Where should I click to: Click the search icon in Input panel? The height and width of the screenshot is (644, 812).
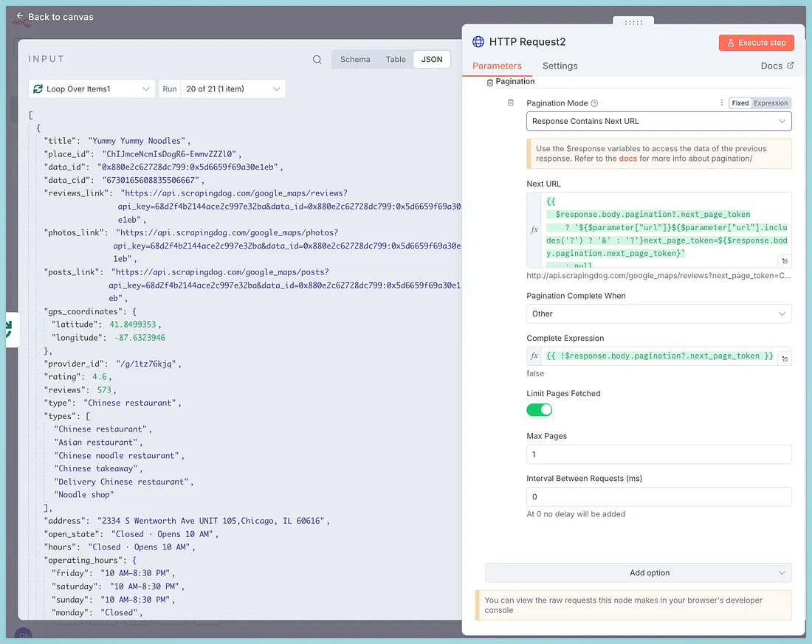[x=317, y=60]
